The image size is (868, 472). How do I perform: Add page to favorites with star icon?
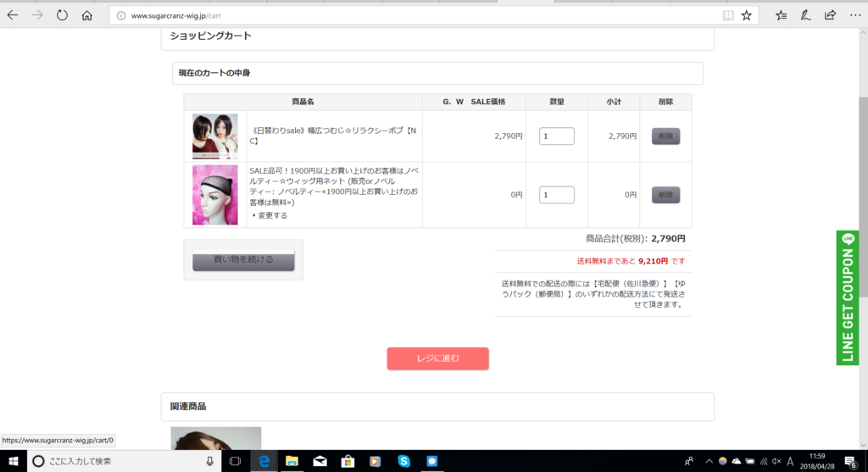(746, 15)
